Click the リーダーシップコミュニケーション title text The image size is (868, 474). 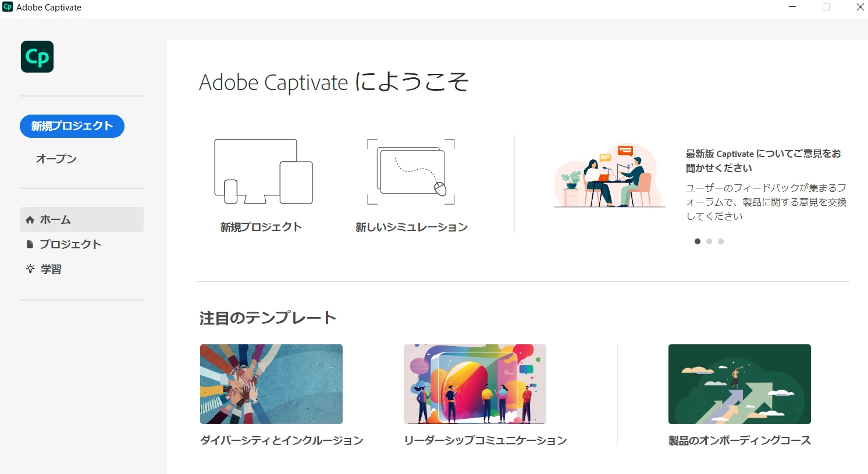pyautogui.click(x=485, y=441)
